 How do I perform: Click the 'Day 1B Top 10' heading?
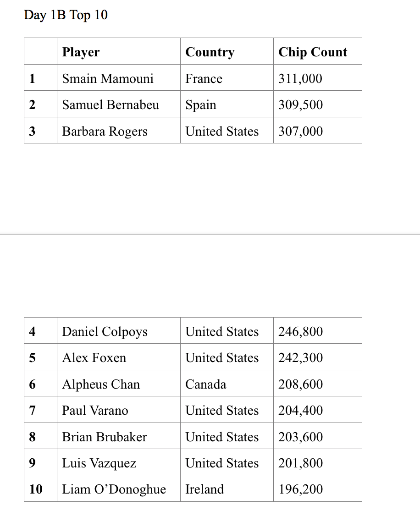point(66,15)
